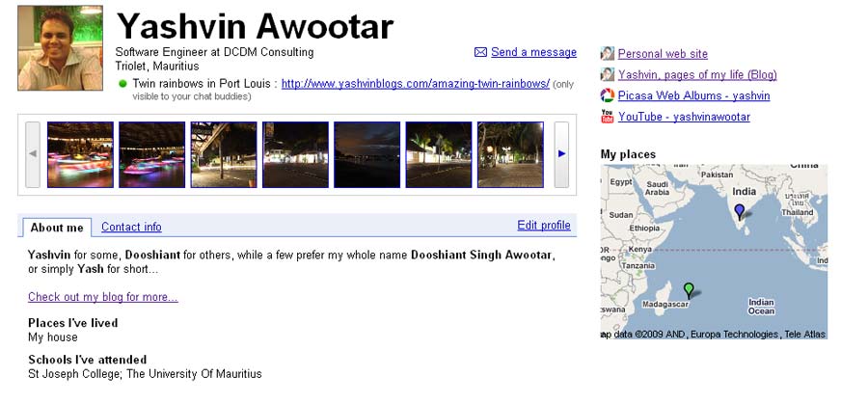Click the profile photo of Yashvin
The width and height of the screenshot is (868, 404).
(x=60, y=48)
